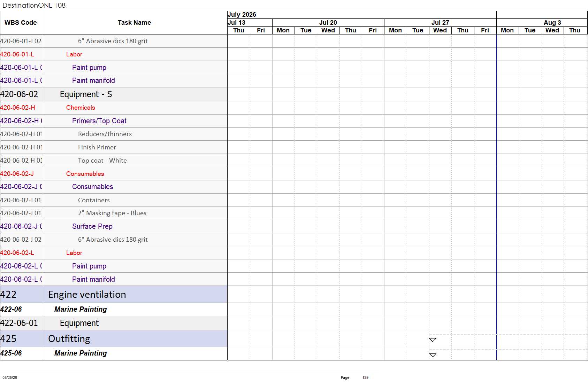Select the Equipment task at 422-06-01
588x382 pixels.
(79, 323)
